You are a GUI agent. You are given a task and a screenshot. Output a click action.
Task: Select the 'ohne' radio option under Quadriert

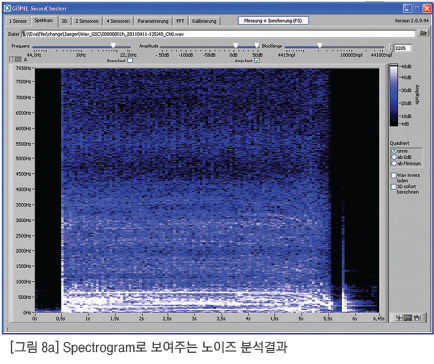(x=394, y=151)
